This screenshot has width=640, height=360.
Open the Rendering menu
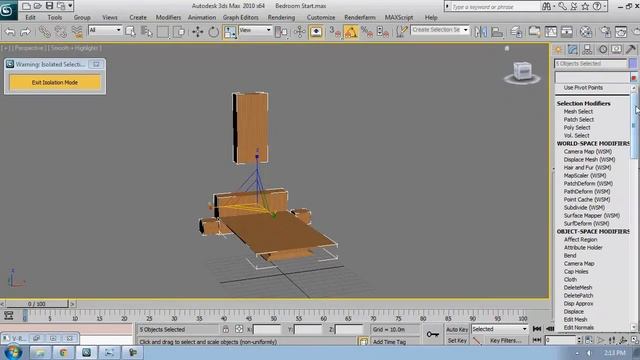pos(281,18)
